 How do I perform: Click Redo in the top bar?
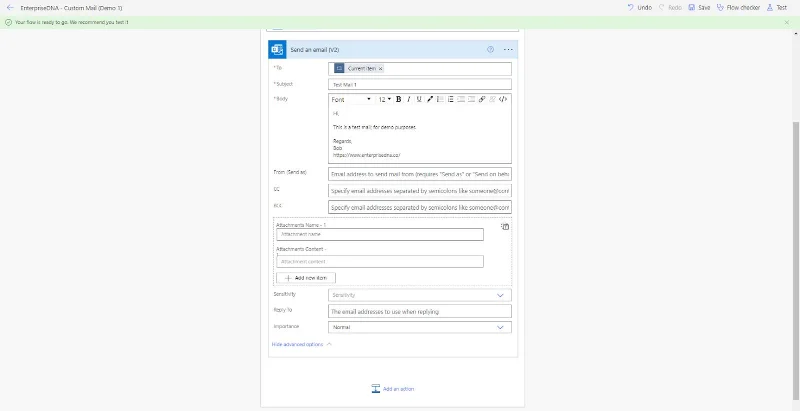(x=670, y=8)
